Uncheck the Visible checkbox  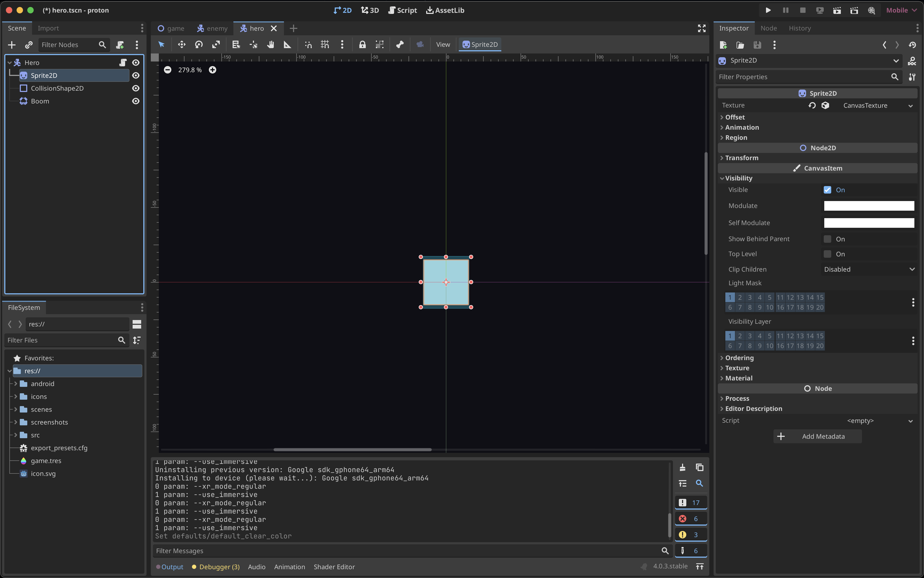827,190
